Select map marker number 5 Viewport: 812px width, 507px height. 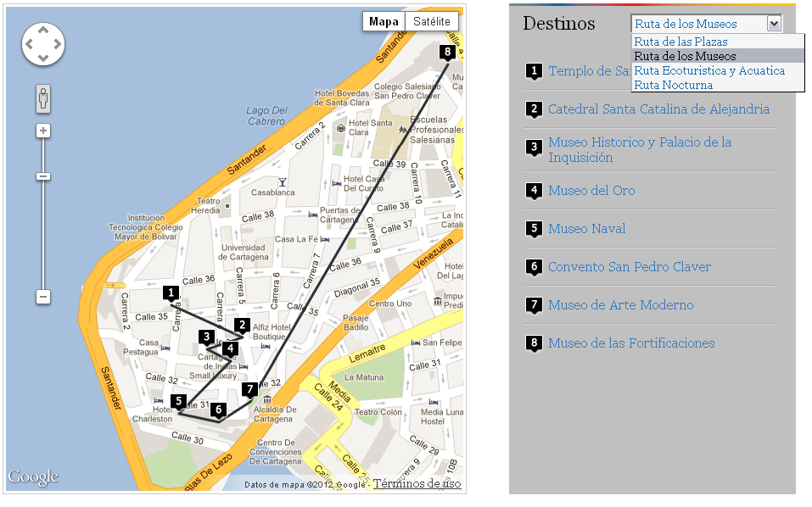click(x=177, y=401)
